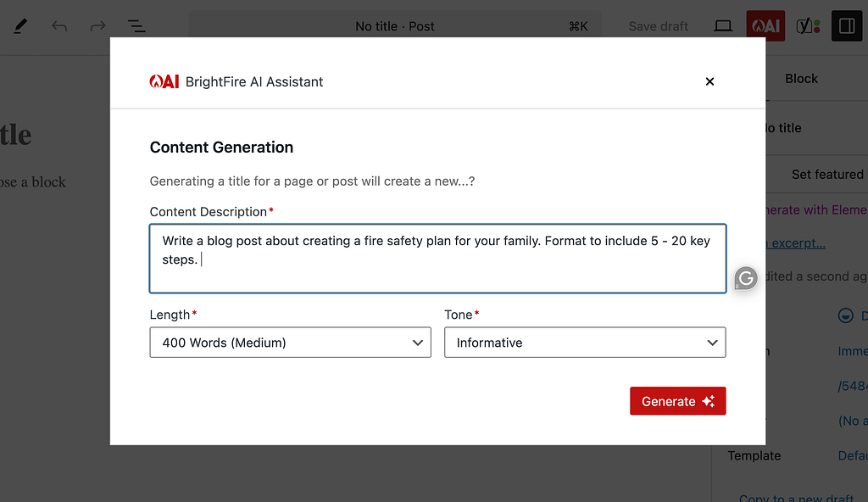Click Save draft in the top bar
The height and width of the screenshot is (502, 868).
click(x=658, y=26)
